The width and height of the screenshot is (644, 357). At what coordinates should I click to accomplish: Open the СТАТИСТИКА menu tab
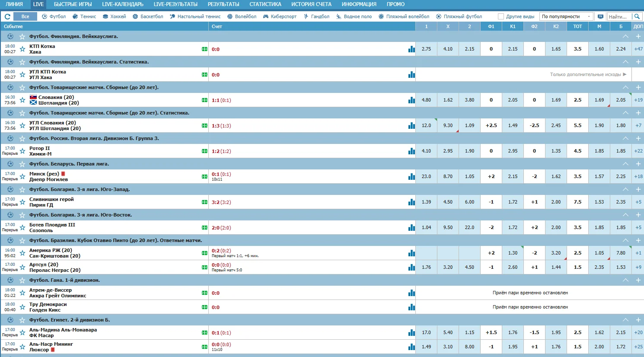pyautogui.click(x=265, y=4)
